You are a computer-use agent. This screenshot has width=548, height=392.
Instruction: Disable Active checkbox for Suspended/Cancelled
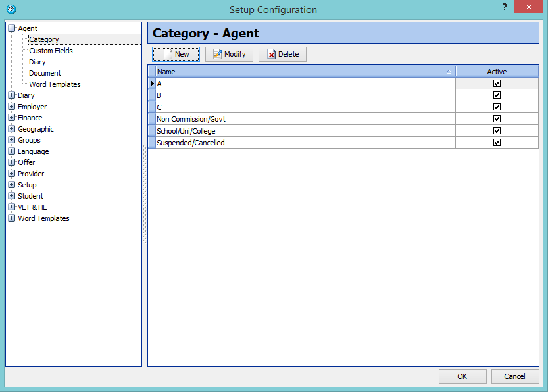pos(497,143)
